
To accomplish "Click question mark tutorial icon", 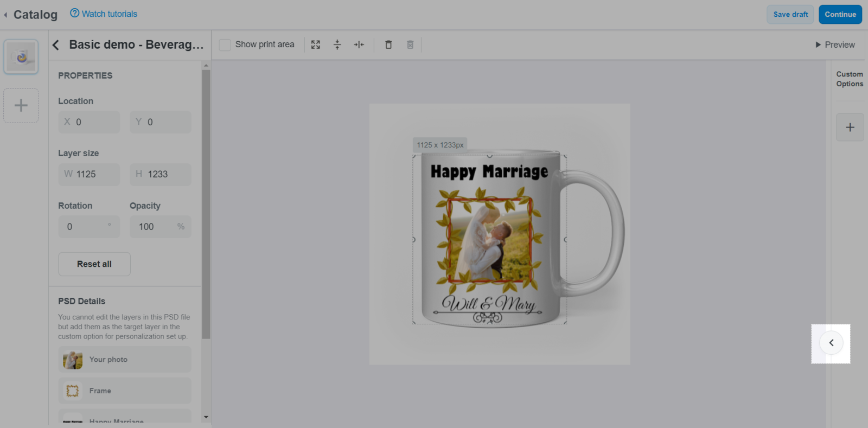I will (75, 13).
